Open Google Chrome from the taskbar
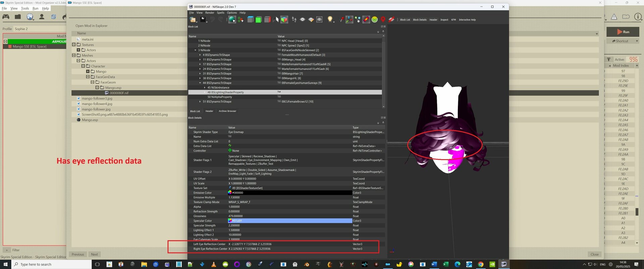The width and height of the screenshot is (644, 269). pyautogui.click(x=481, y=264)
